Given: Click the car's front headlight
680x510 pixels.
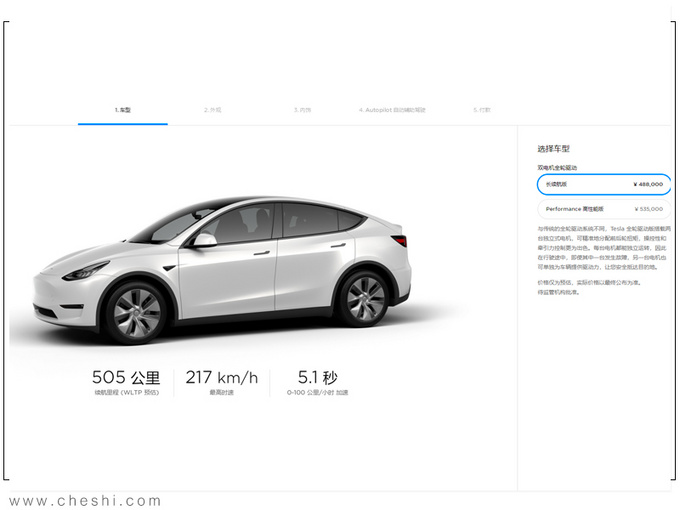Looking at the screenshot, I should pos(86,270).
